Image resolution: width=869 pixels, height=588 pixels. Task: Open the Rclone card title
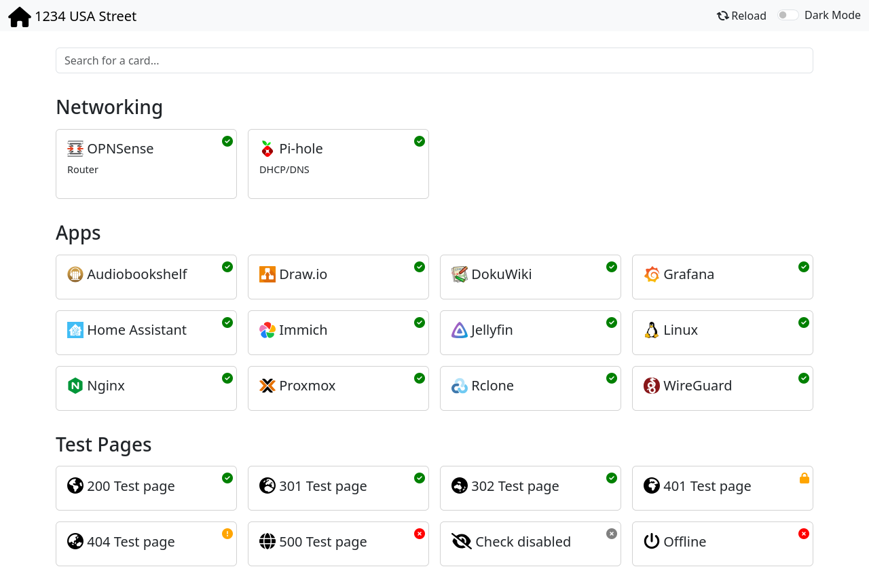coord(493,386)
